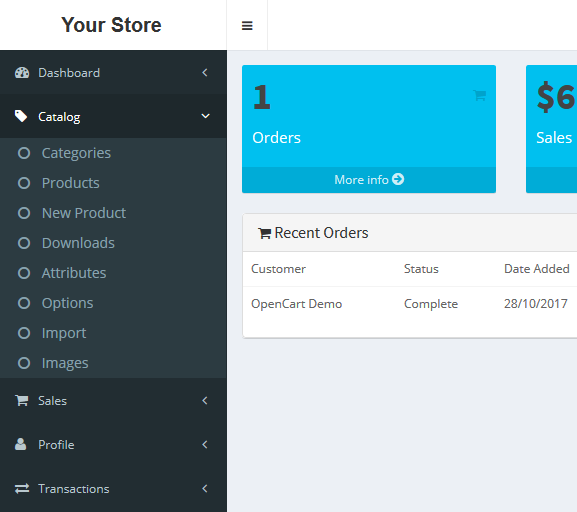Click the Recent Orders cart icon

click(265, 233)
